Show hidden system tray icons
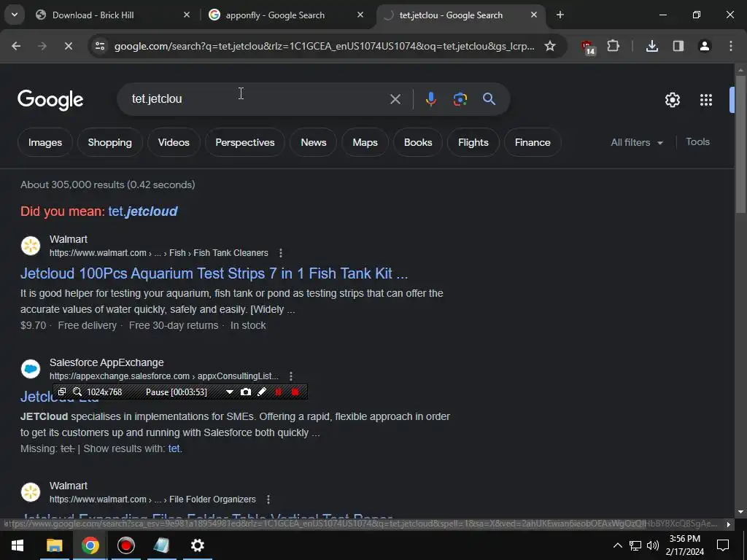This screenshot has width=747, height=560. 617,545
